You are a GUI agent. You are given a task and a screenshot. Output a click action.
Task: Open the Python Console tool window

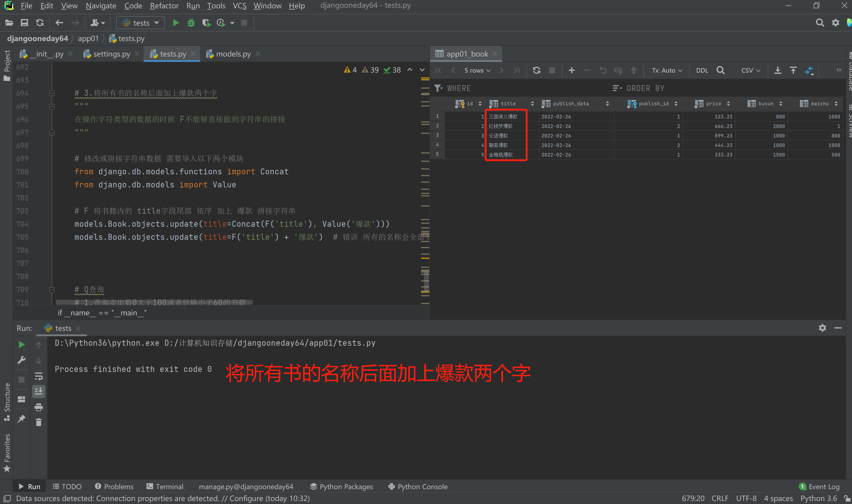click(418, 486)
